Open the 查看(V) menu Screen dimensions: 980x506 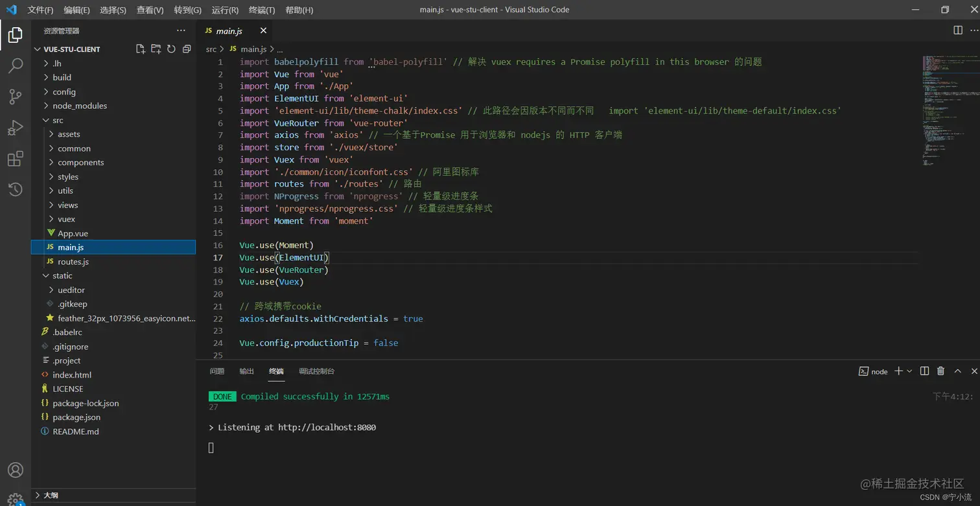150,10
